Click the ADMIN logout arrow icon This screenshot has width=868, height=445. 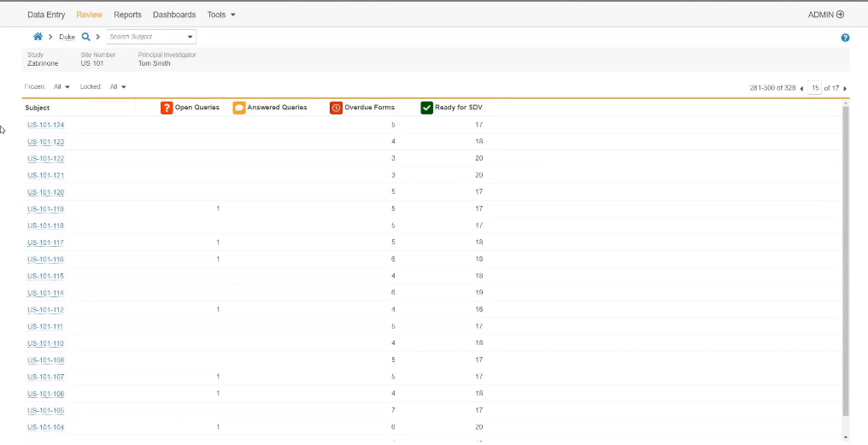coord(840,15)
